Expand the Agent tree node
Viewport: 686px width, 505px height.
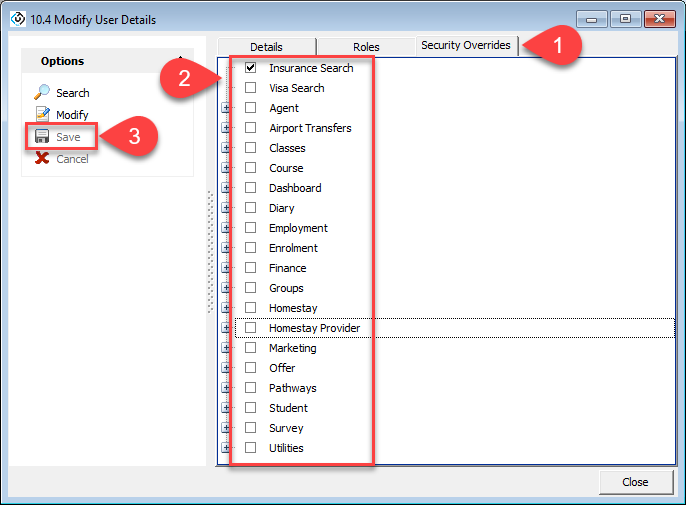click(225, 108)
